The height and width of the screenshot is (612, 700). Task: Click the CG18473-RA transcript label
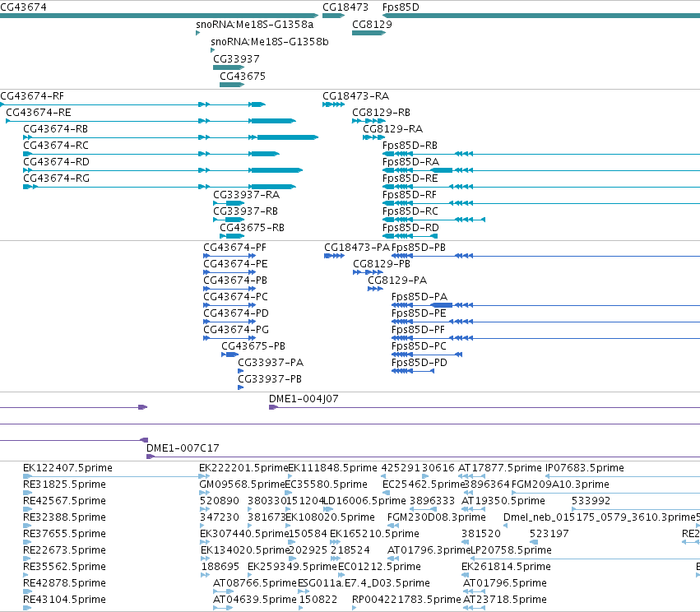pyautogui.click(x=356, y=96)
